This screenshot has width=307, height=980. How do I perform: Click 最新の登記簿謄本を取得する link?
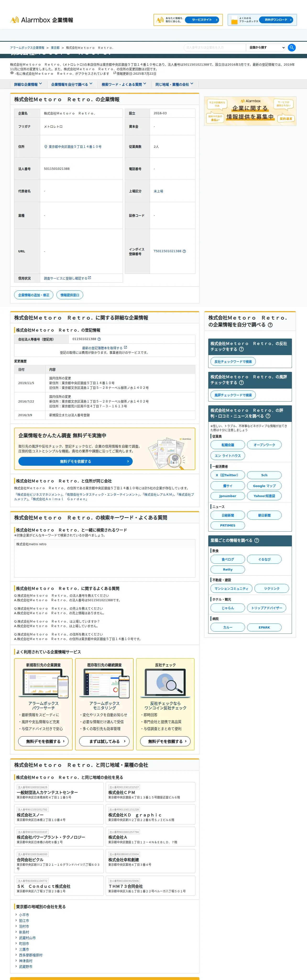point(102,348)
